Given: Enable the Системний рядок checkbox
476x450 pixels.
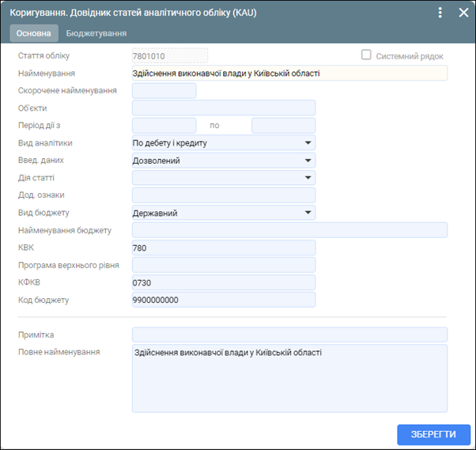Looking at the screenshot, I should click(366, 55).
